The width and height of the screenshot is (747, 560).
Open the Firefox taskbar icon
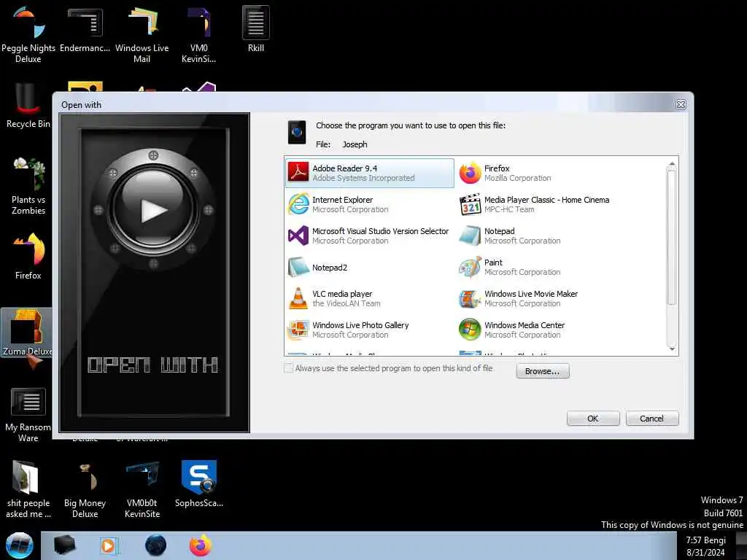201,545
